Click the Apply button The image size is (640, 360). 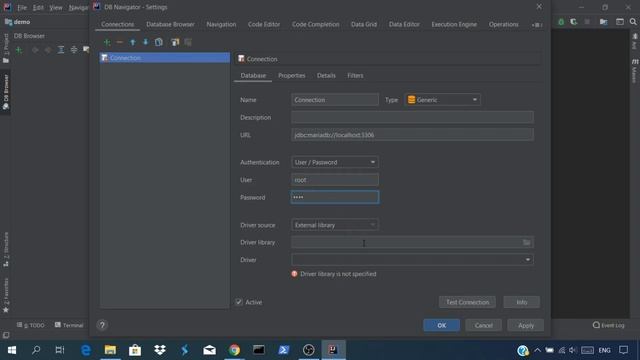pos(526,325)
